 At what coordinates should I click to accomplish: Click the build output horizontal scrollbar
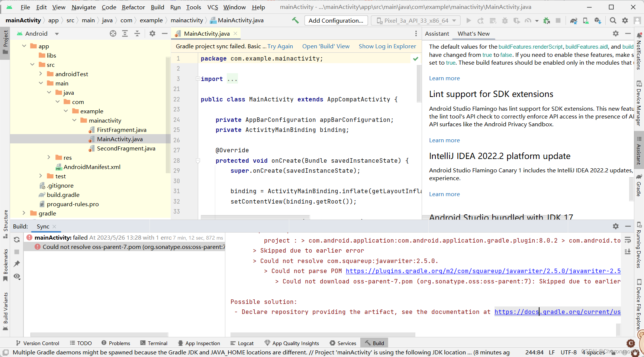323,334
